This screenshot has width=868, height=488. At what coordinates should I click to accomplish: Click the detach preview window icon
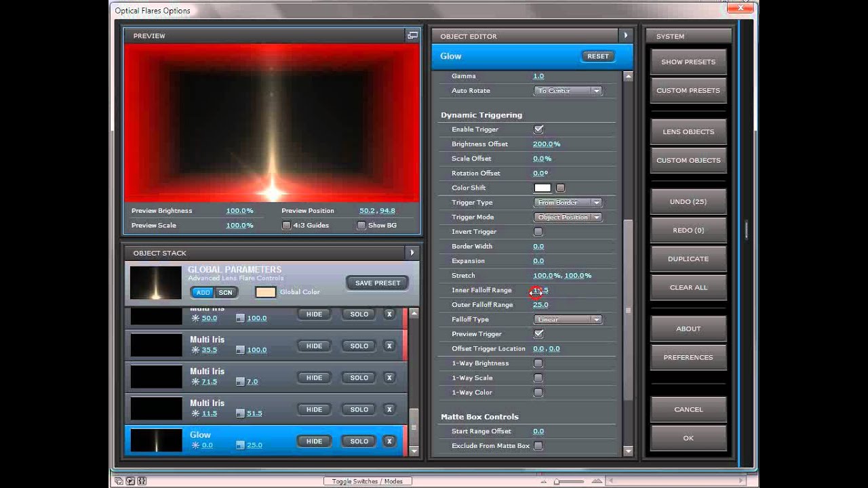(x=412, y=35)
